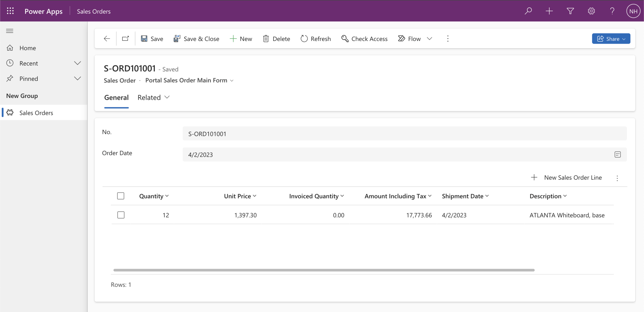Open the Related tab menu
Screen dimensions: 644x312
(x=153, y=97)
